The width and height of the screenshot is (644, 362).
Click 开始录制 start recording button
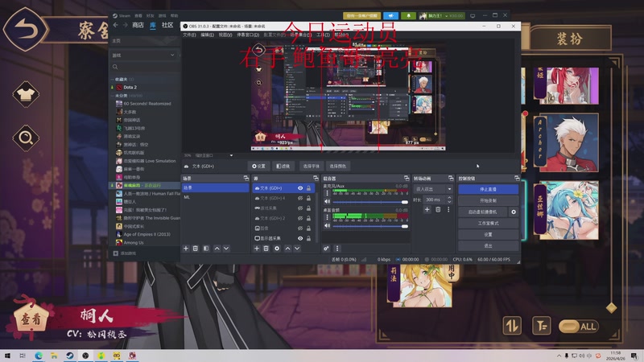(x=488, y=200)
